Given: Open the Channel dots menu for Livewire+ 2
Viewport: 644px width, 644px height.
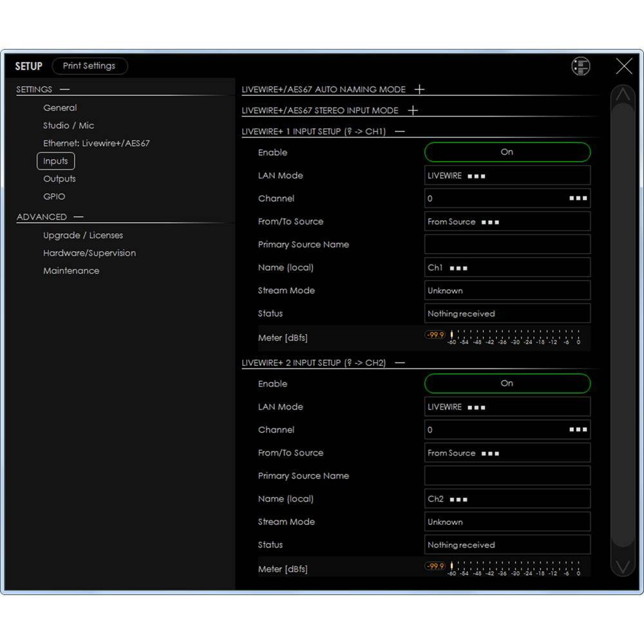Looking at the screenshot, I should click(x=578, y=430).
